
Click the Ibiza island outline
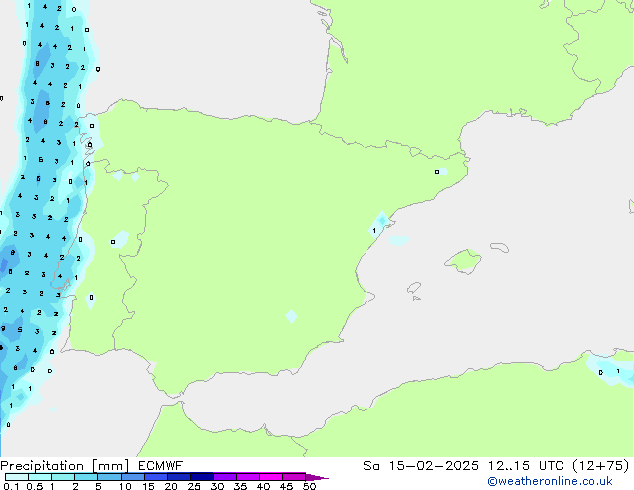(414, 288)
